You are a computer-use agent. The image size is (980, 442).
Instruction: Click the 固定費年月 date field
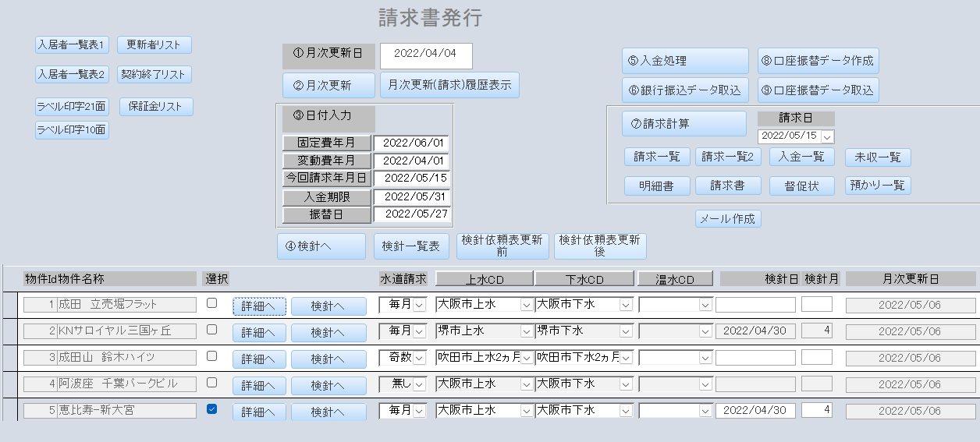click(x=410, y=143)
